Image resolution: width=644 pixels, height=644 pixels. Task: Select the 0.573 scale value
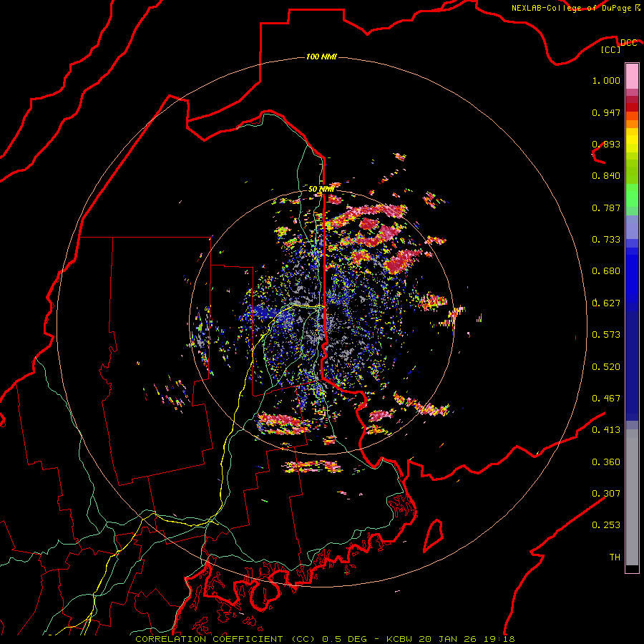tap(606, 335)
